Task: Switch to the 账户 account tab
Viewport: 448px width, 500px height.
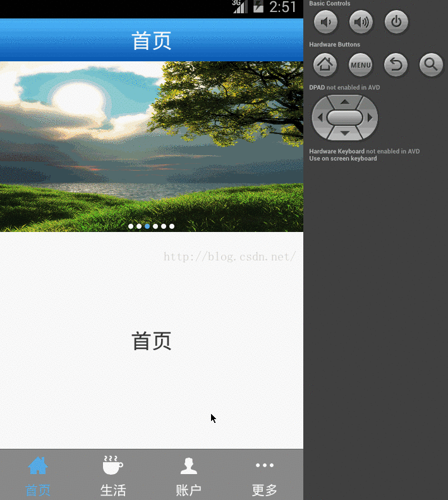Action: click(x=189, y=476)
